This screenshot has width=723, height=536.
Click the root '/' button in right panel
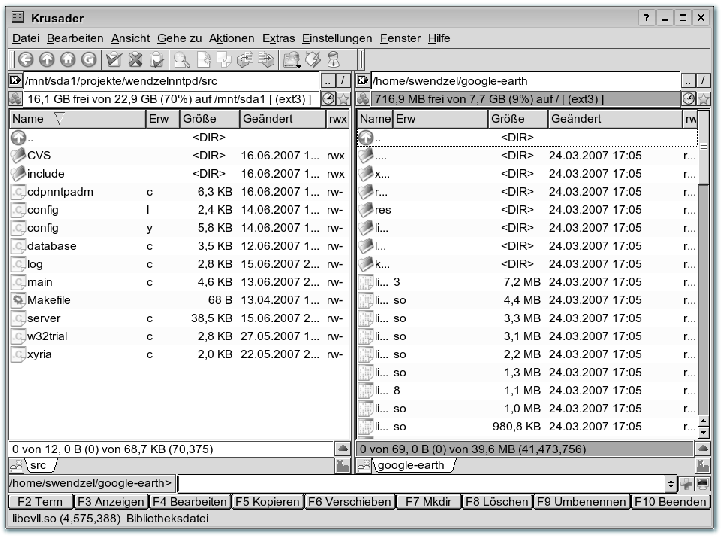click(x=704, y=80)
